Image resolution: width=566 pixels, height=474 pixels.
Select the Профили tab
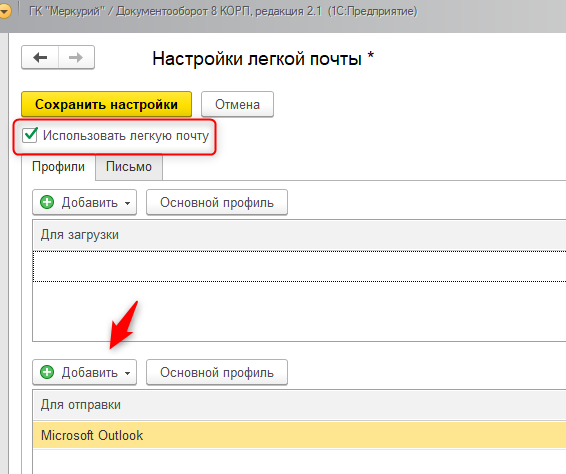[58, 167]
